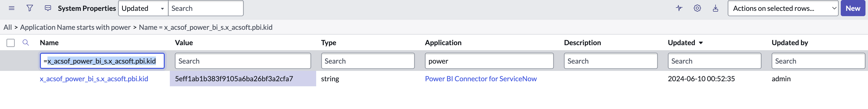868x109 pixels.
Task: Click the filter funnel icon
Action: pos(30,8)
